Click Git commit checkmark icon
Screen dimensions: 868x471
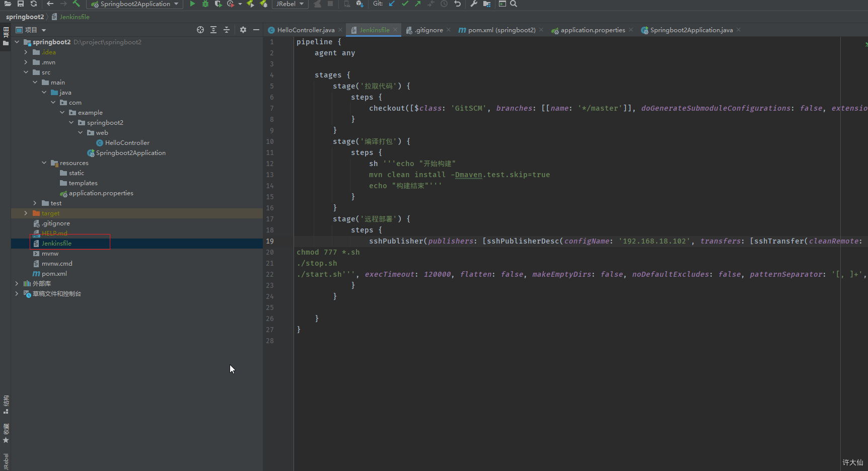click(x=405, y=4)
